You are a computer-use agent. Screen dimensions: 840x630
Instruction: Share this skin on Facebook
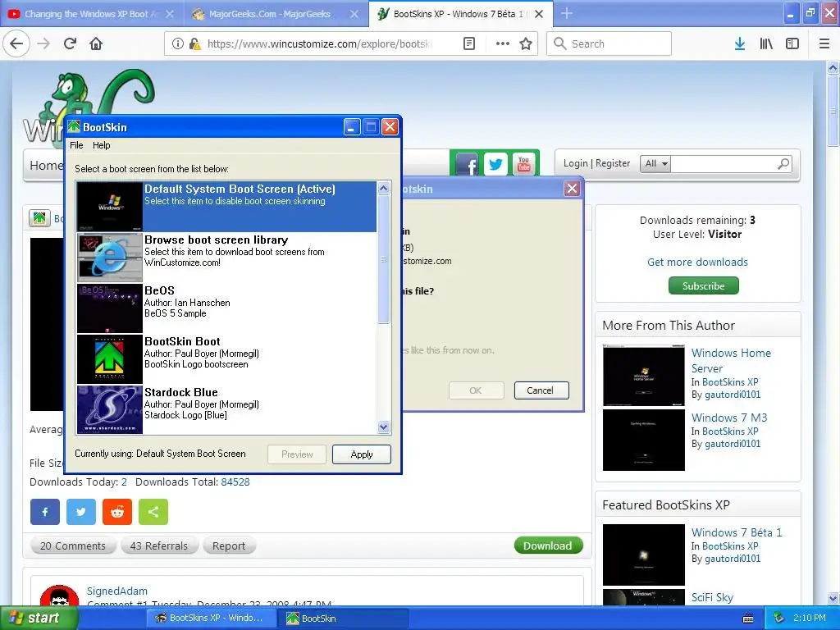click(45, 512)
